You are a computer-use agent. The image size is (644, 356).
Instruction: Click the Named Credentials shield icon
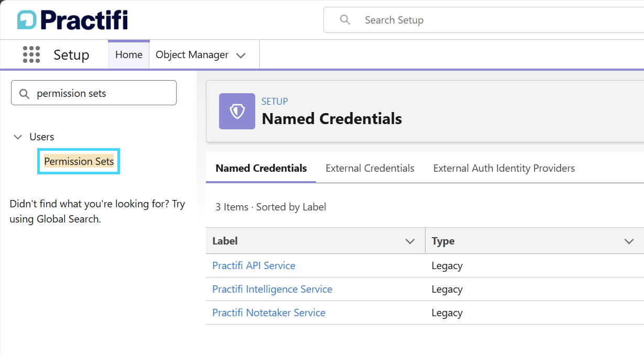(237, 111)
